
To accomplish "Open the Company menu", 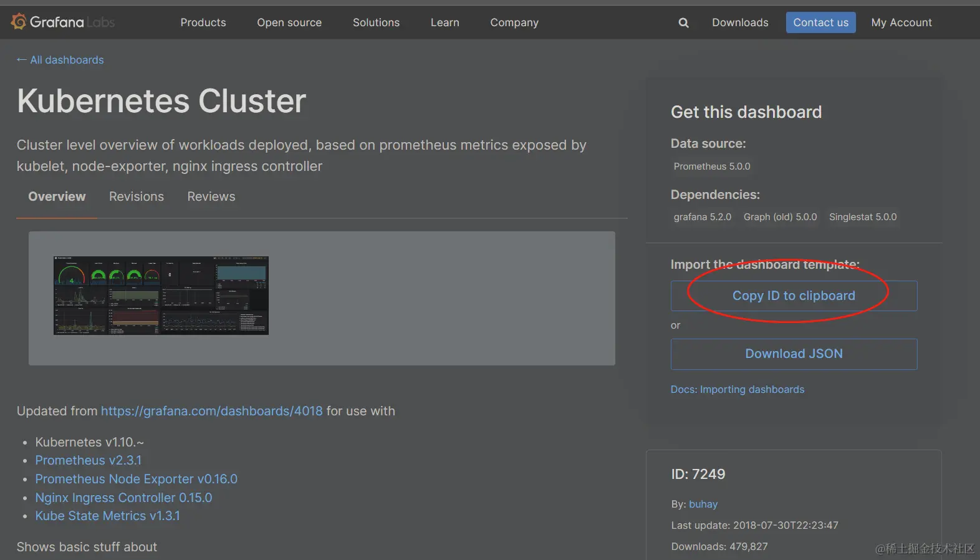I will [x=514, y=22].
